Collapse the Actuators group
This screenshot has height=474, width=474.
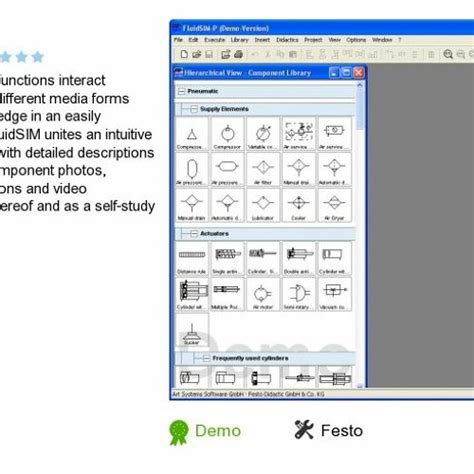coord(194,234)
